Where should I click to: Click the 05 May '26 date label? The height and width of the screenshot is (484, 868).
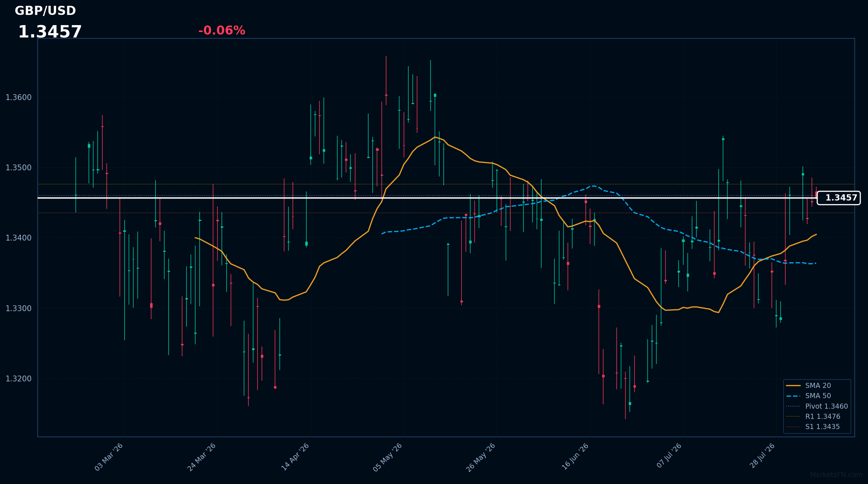point(388,457)
